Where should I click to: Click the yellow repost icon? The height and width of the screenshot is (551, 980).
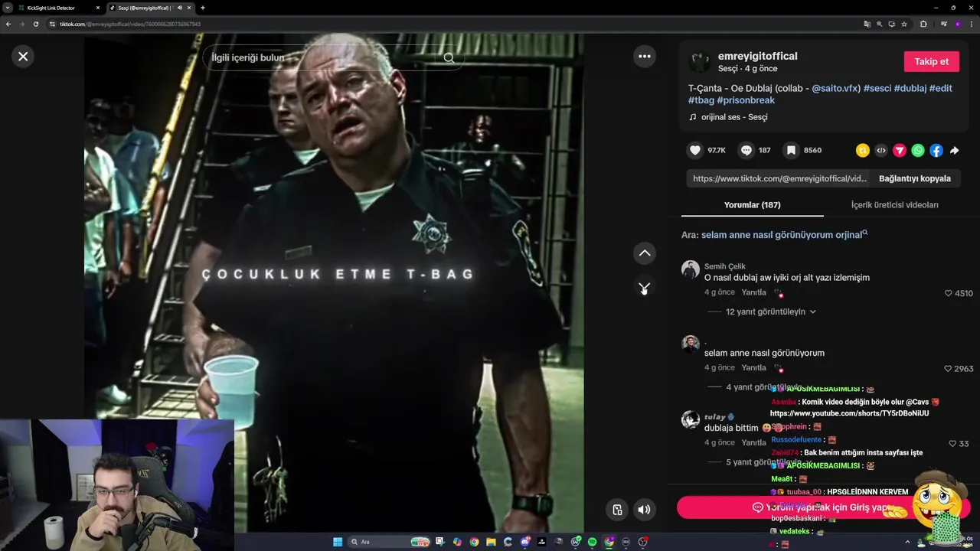863,151
